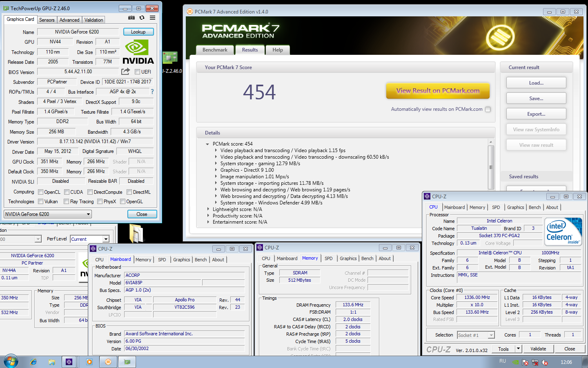Take a GPU-Z screenshot with camera icon
Viewport: 588px width, 368px height.
[x=131, y=18]
